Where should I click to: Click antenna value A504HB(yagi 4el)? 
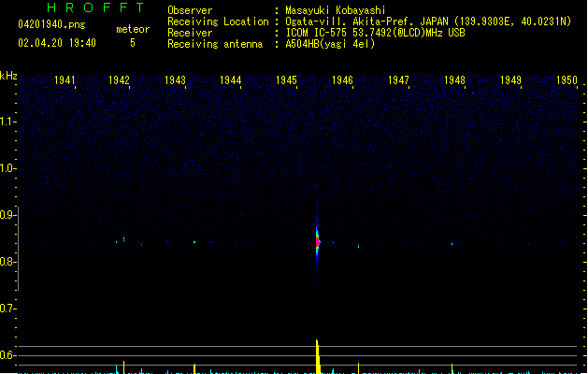pos(330,44)
